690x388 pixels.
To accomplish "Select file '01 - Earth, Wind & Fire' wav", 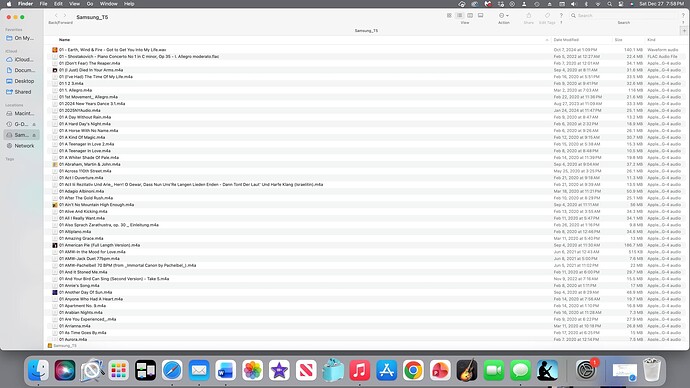I will point(113,50).
